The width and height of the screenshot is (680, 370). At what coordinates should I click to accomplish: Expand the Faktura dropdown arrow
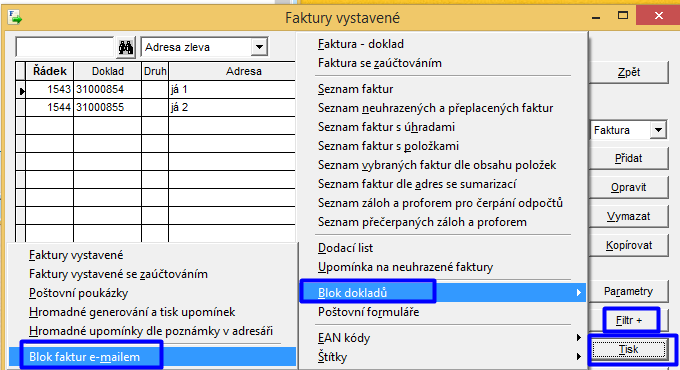[x=658, y=130]
